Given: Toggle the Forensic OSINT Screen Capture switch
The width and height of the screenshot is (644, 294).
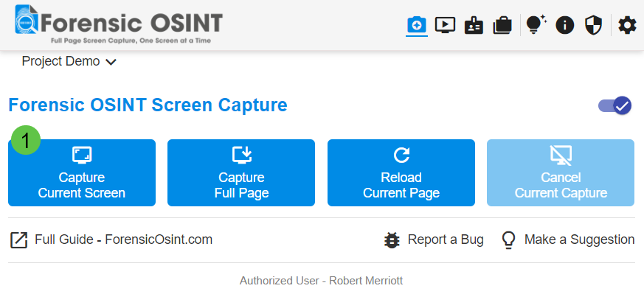Looking at the screenshot, I should click(614, 106).
